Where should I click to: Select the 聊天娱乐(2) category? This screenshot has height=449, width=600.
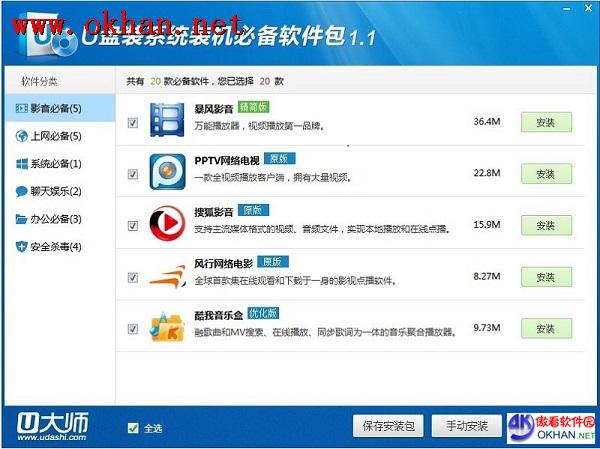[x=60, y=191]
